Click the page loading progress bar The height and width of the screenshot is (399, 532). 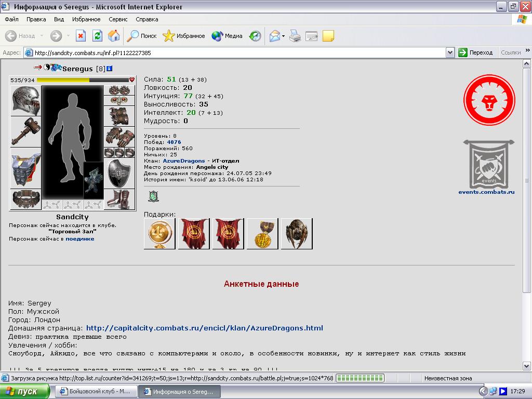point(360,378)
